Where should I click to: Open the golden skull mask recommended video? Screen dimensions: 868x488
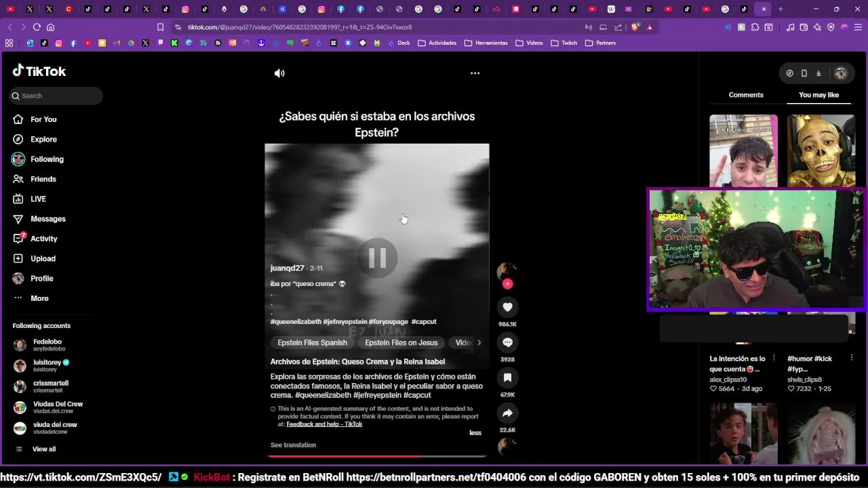(821, 150)
